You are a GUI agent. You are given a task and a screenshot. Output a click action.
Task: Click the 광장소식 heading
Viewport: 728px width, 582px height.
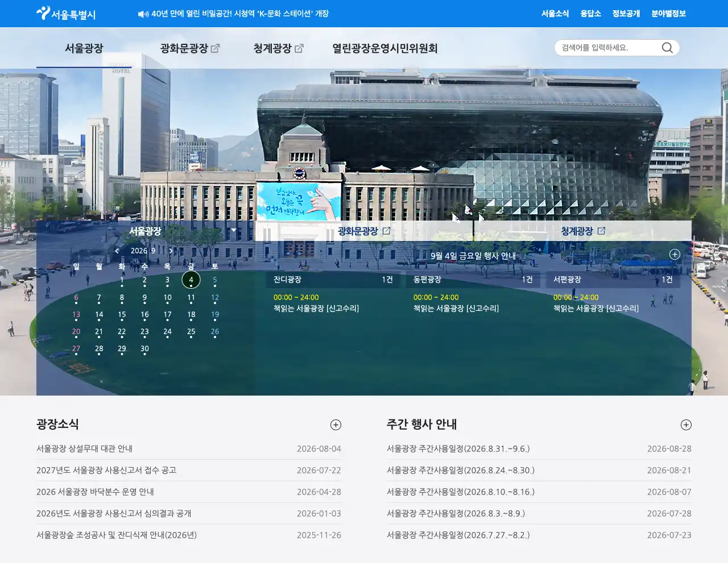point(57,424)
